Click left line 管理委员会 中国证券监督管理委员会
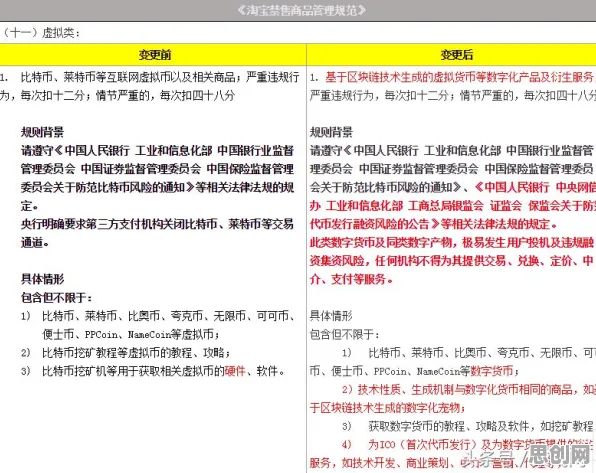This screenshot has height=473, width=596. [157, 169]
